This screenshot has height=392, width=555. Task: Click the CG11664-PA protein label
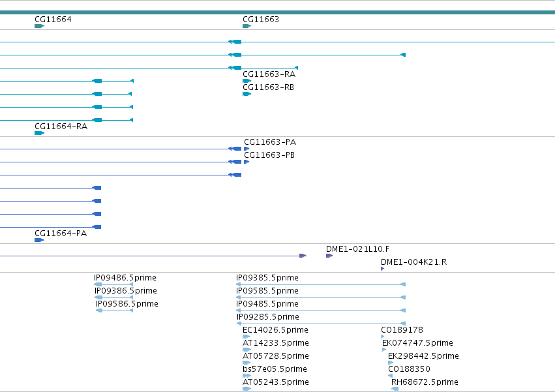61,234
